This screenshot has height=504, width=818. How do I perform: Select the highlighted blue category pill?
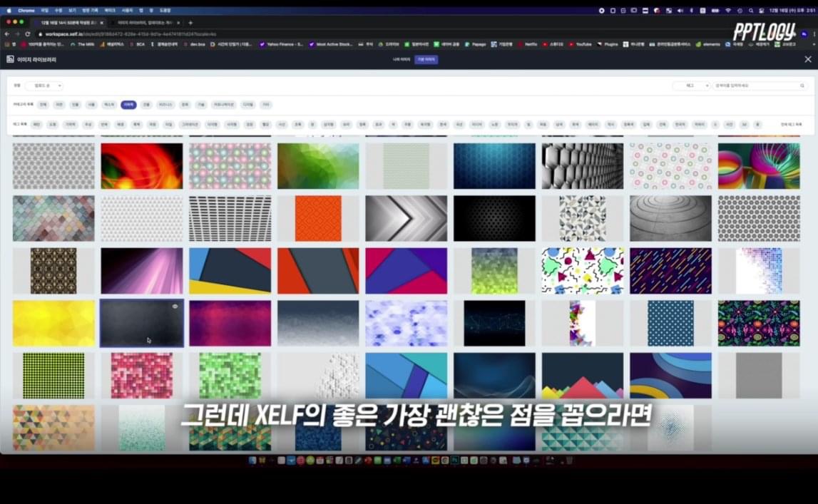(128, 105)
